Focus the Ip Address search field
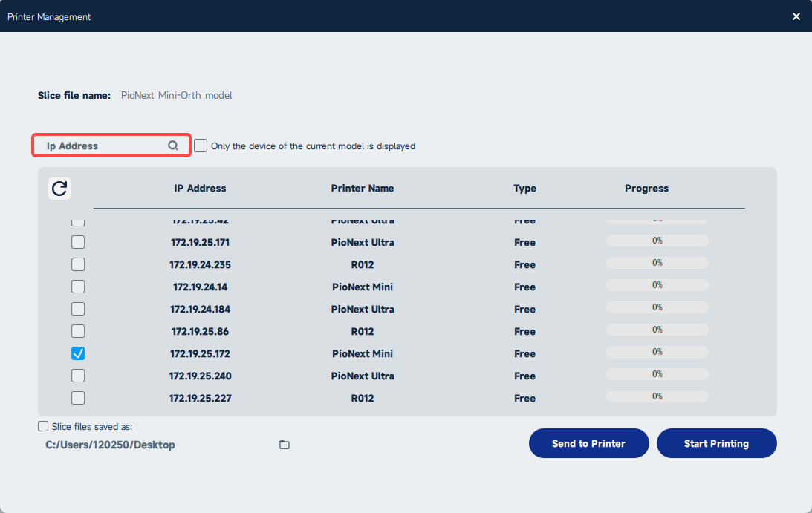 click(111, 146)
